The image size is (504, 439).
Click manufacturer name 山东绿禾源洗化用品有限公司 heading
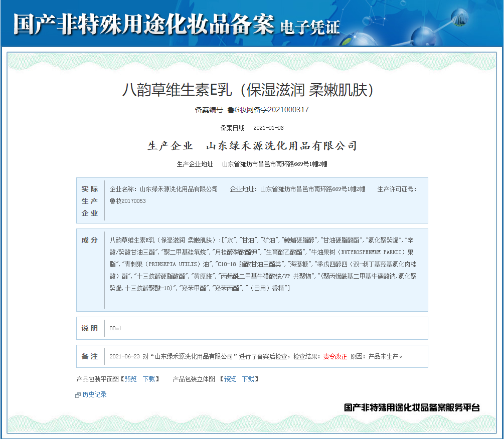[x=281, y=146]
